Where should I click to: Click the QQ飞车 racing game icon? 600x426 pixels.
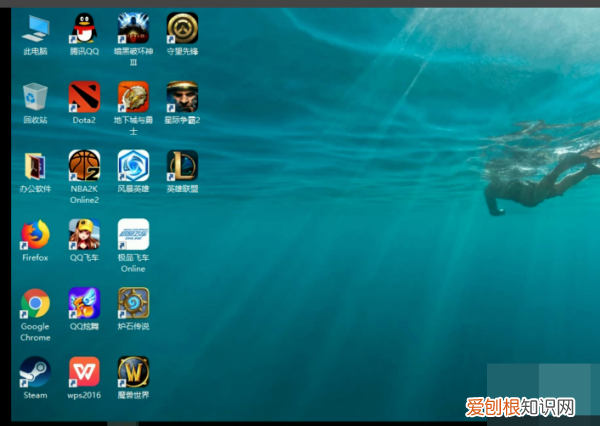click(x=84, y=235)
